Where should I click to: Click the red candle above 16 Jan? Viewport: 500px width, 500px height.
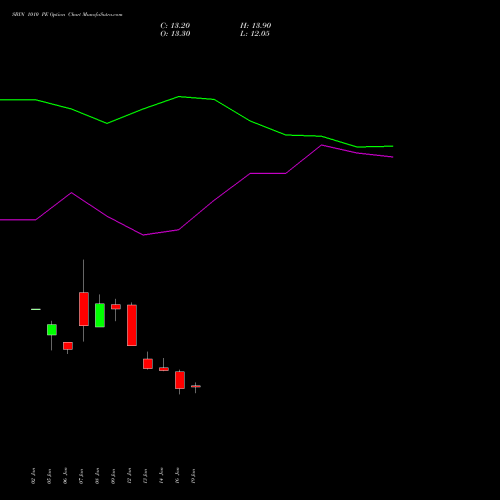pyautogui.click(x=180, y=380)
